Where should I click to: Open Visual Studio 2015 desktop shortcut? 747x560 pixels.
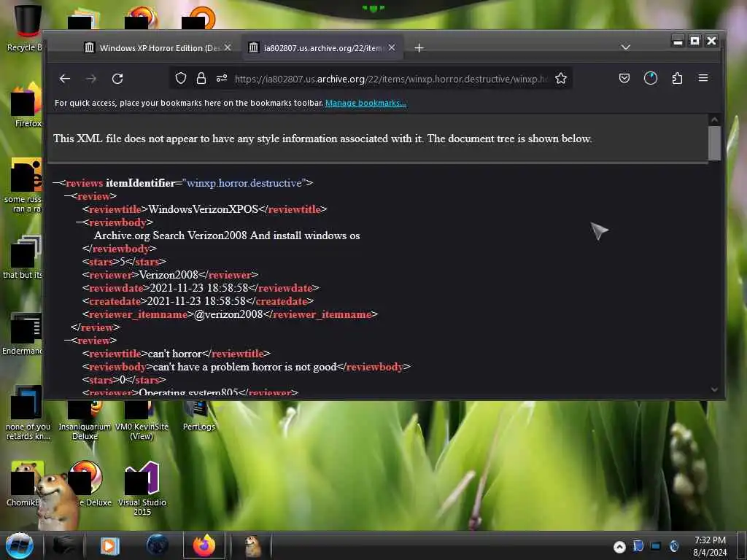pyautogui.click(x=142, y=488)
